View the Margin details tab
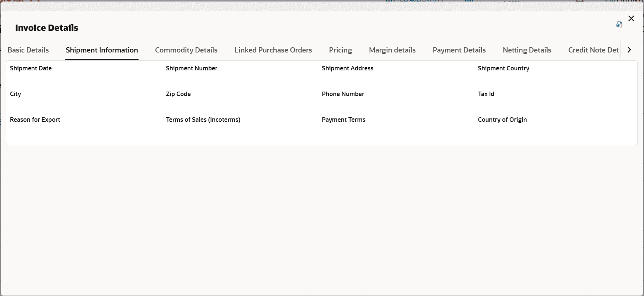This screenshot has width=644, height=296. pos(392,50)
